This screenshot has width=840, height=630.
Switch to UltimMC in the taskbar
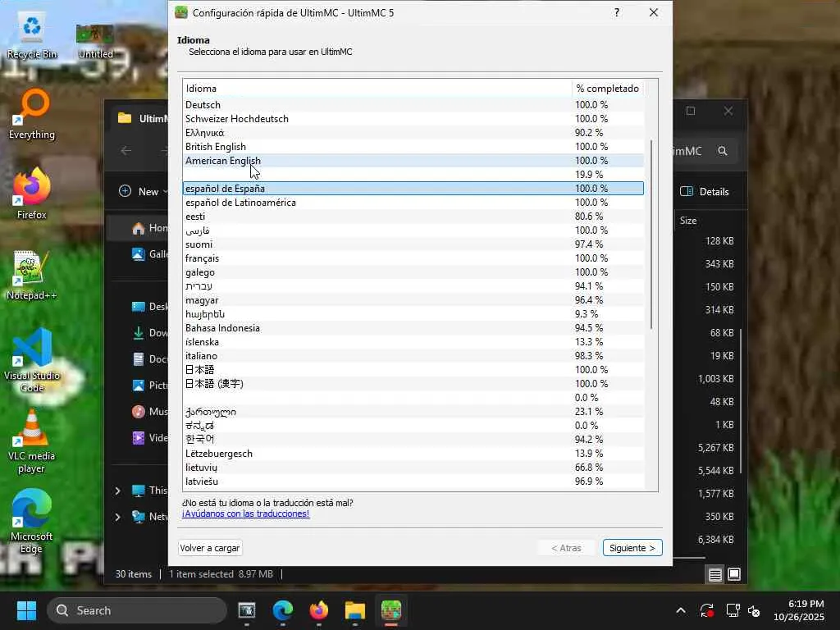pos(391,610)
